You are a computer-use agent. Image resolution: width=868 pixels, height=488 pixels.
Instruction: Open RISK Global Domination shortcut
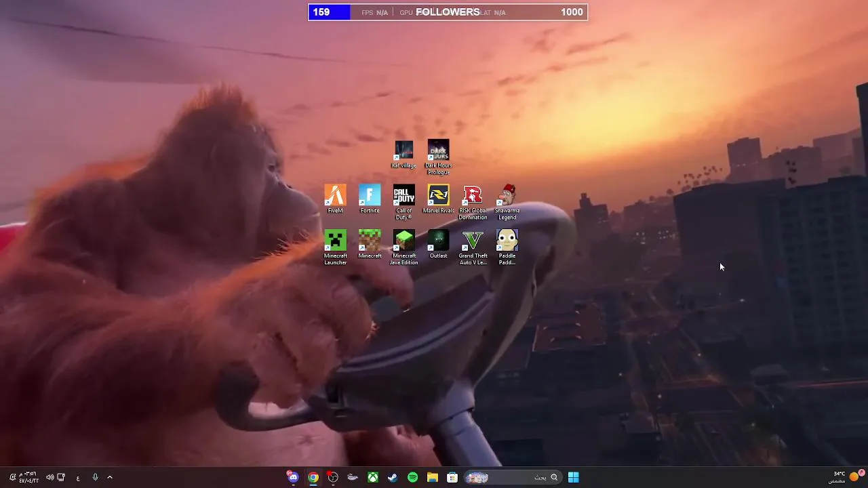[x=473, y=202]
